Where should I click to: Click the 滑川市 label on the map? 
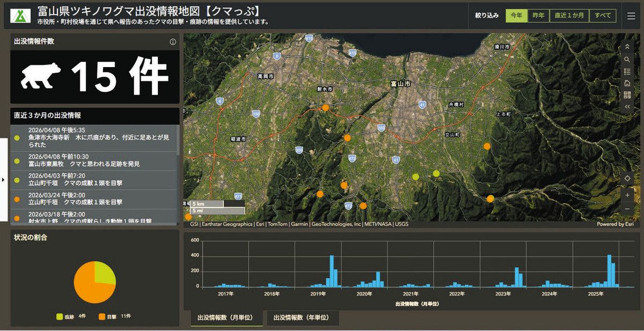(501, 47)
